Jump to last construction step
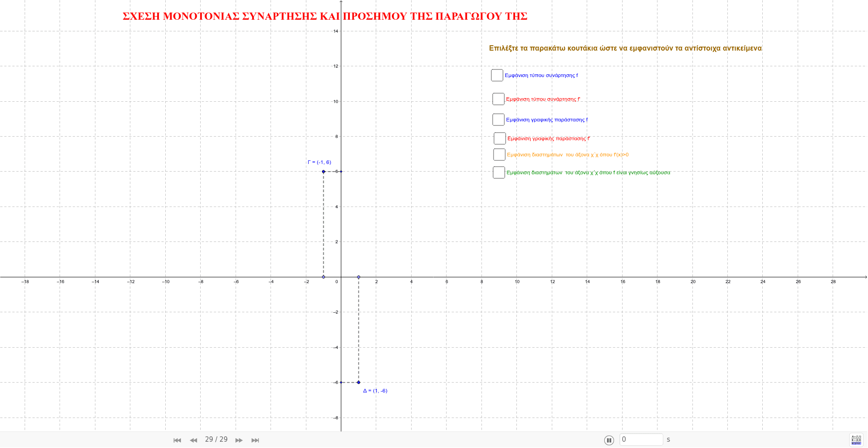Screen dimensions: 868x448 tap(255, 440)
